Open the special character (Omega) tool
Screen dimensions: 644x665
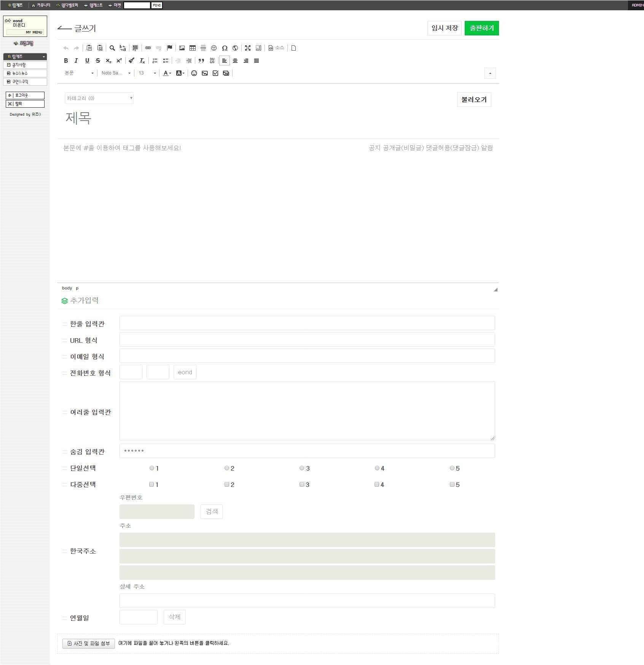pos(225,48)
